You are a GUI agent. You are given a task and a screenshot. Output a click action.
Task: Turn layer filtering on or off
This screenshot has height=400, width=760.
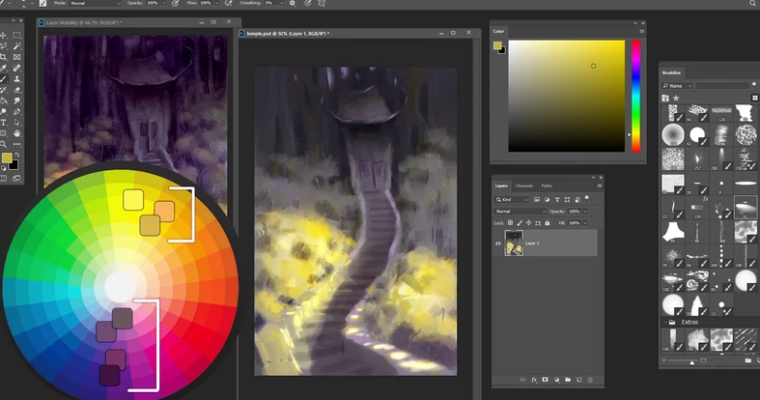click(587, 198)
